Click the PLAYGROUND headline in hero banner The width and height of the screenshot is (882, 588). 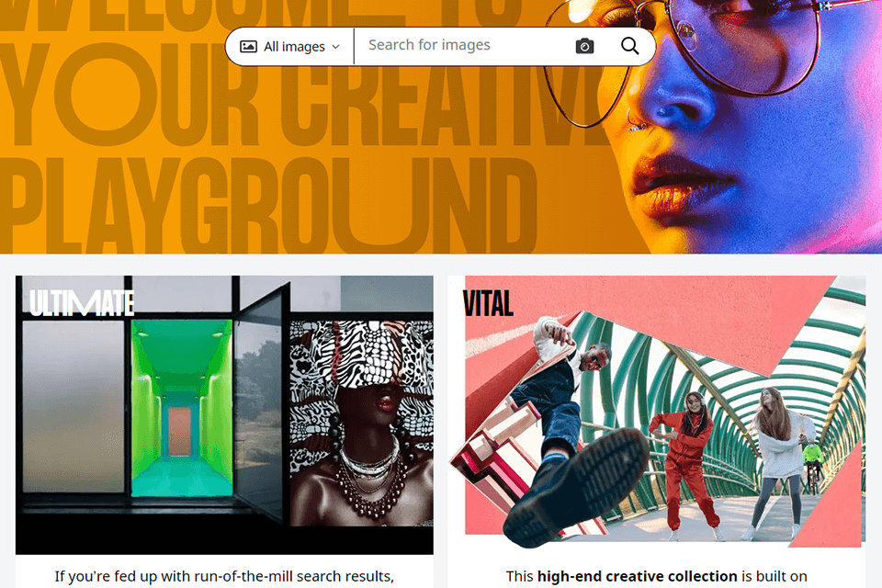click(267, 206)
